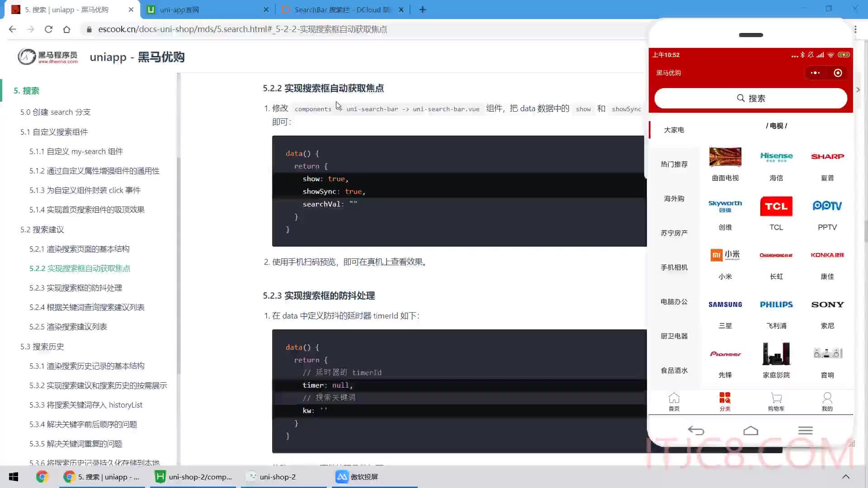This screenshot has width=868, height=488.
Task: Open the PHILIPS 飞利浦 brand
Action: click(776, 305)
